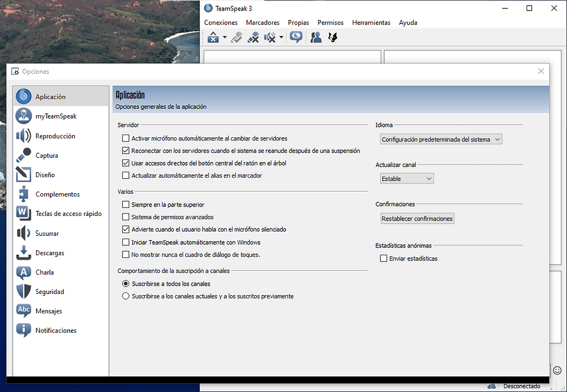This screenshot has width=567, height=392.
Task: Open Reproducción settings in the sidebar
Action: click(55, 136)
